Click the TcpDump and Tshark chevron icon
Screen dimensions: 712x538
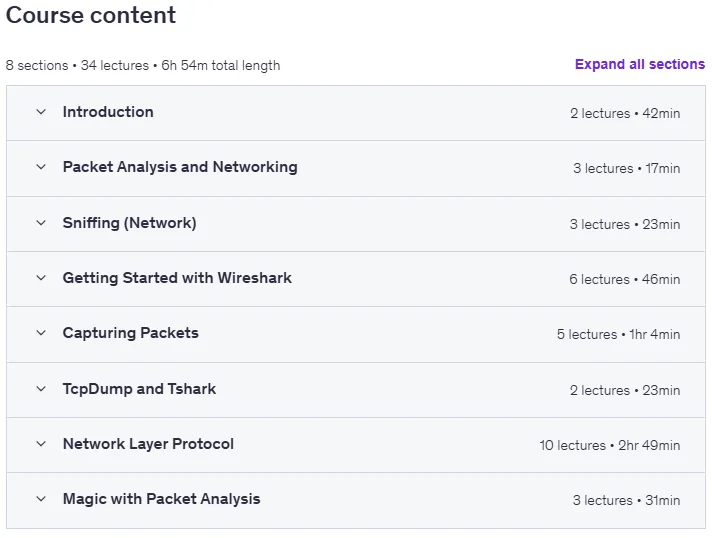point(41,389)
